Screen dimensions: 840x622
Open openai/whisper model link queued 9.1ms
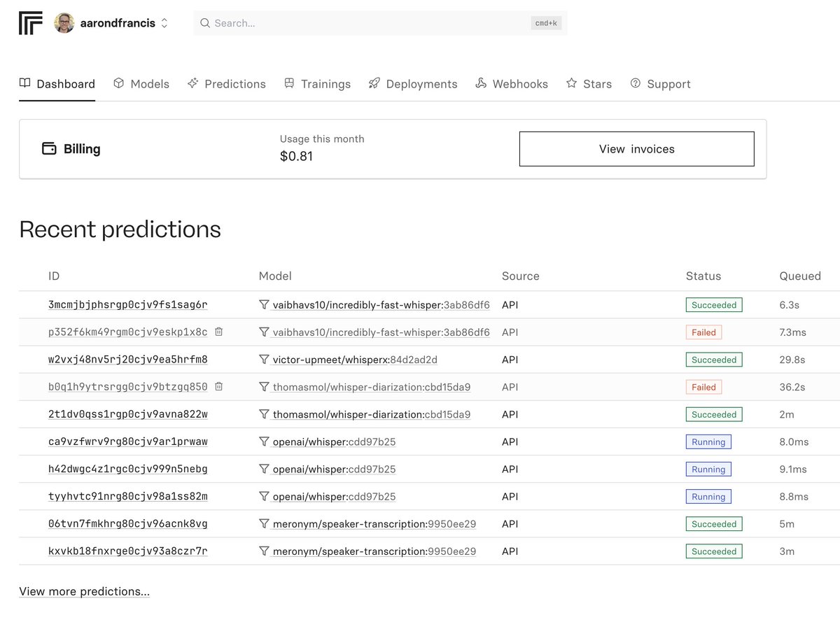click(334, 469)
